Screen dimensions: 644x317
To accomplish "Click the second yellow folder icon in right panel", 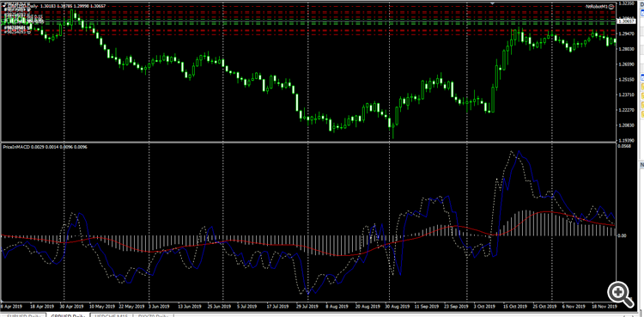I will 641,96.
